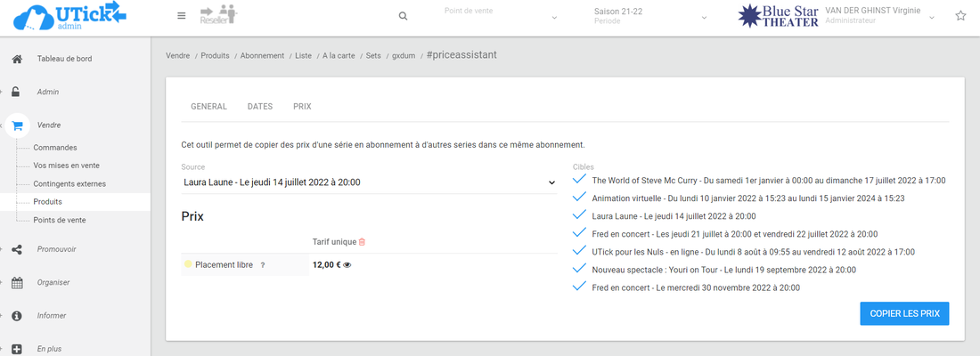Switch to the GENERAL tab
The width and height of the screenshot is (980, 356).
[x=208, y=107]
